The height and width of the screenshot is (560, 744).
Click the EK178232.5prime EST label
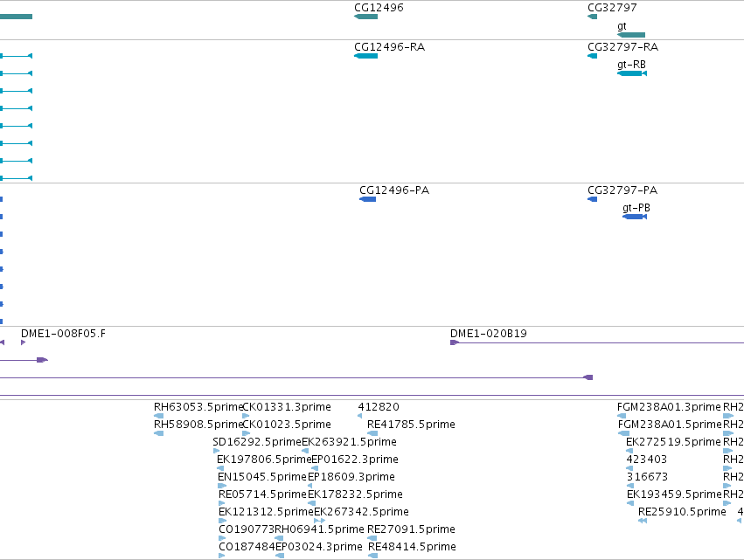356,494
